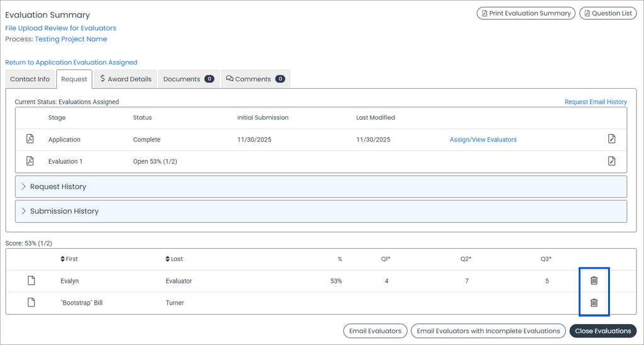Image resolution: width=644 pixels, height=345 pixels.
Task: Open the Documents tab
Action: tap(189, 79)
